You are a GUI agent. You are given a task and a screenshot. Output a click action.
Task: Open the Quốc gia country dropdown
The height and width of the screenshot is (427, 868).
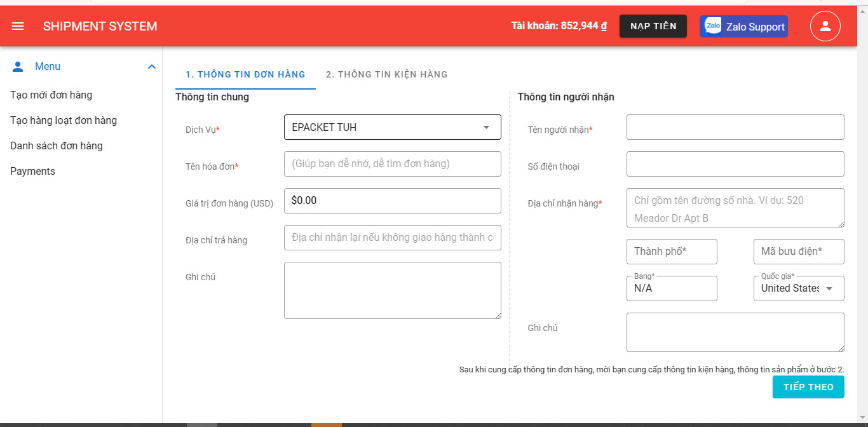pyautogui.click(x=798, y=288)
